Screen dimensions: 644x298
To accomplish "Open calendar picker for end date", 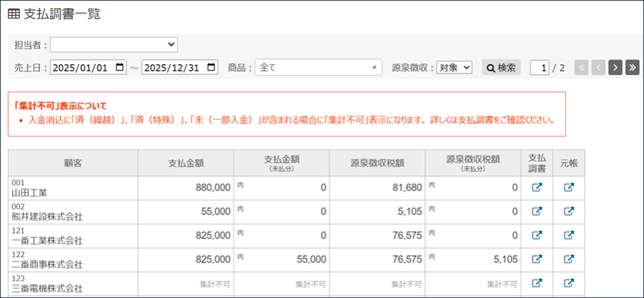I will (x=212, y=67).
